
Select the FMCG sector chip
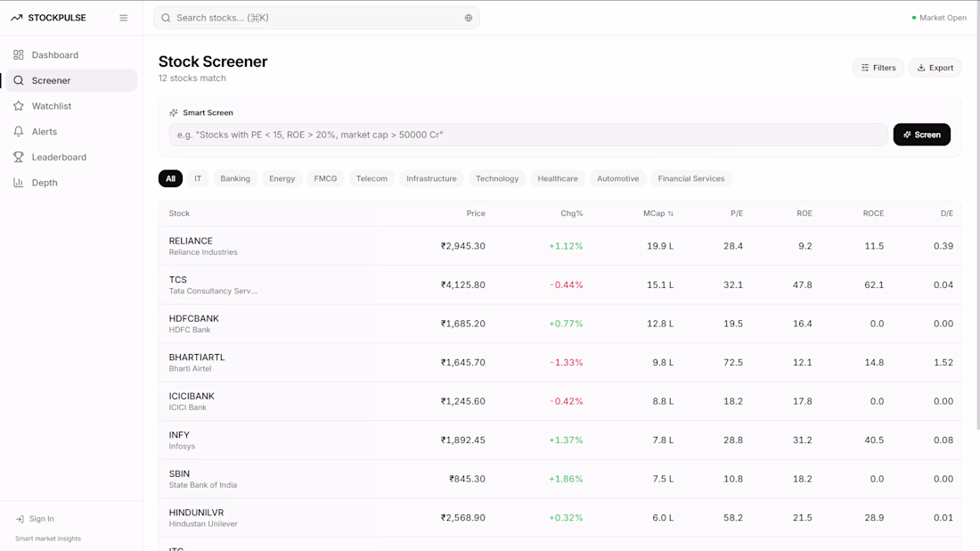tap(325, 179)
